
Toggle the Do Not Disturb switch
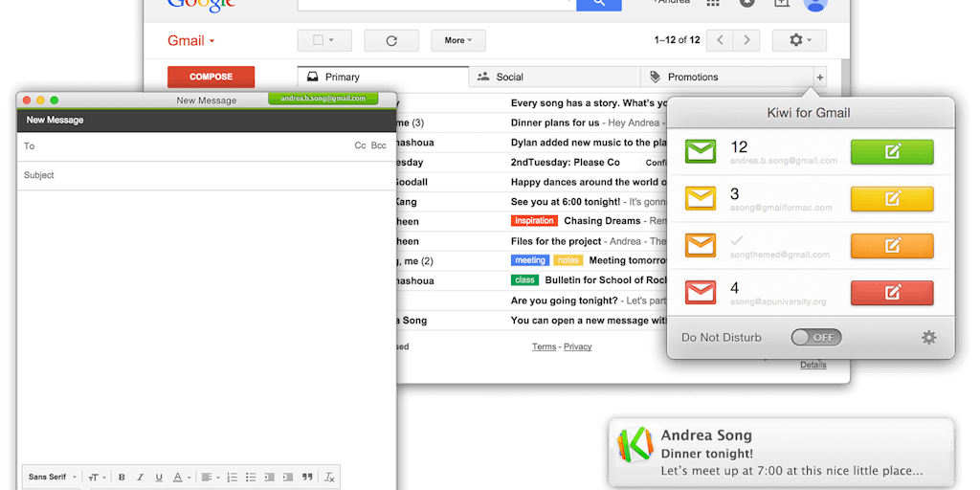click(816, 338)
